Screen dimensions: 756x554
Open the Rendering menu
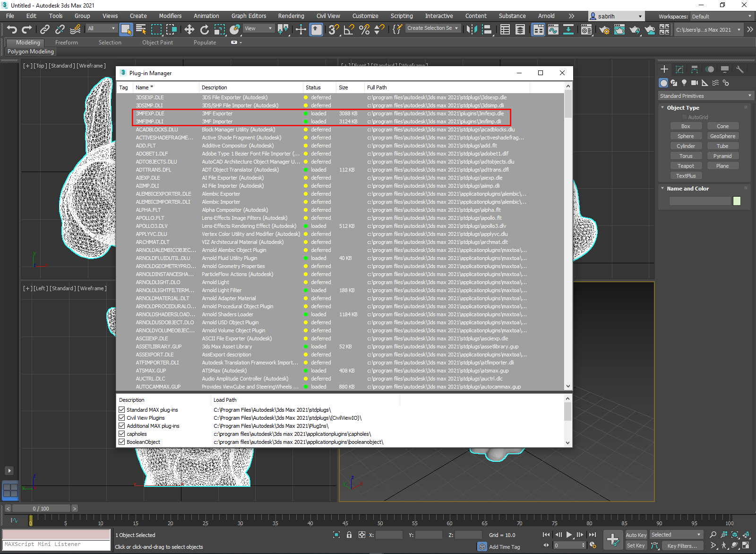[x=291, y=16]
